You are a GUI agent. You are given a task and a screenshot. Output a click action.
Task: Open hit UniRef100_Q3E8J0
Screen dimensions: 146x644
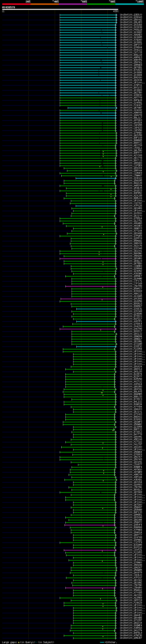point(131,15)
